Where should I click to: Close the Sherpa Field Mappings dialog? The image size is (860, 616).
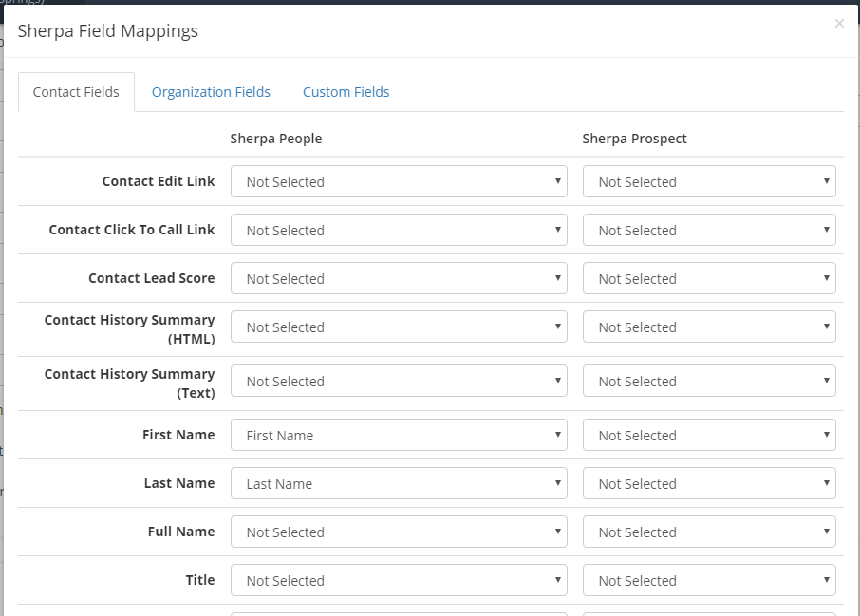point(839,24)
